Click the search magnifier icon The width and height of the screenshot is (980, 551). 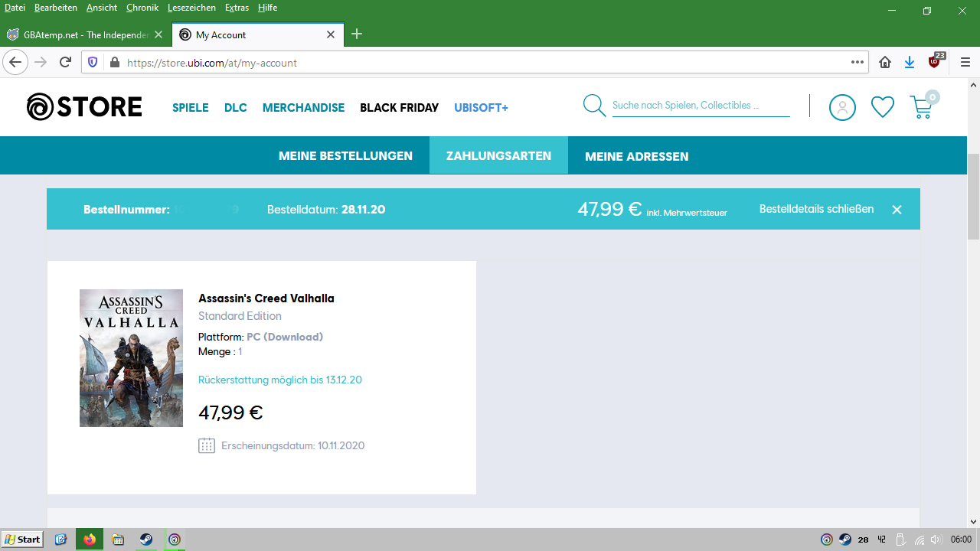pyautogui.click(x=594, y=106)
